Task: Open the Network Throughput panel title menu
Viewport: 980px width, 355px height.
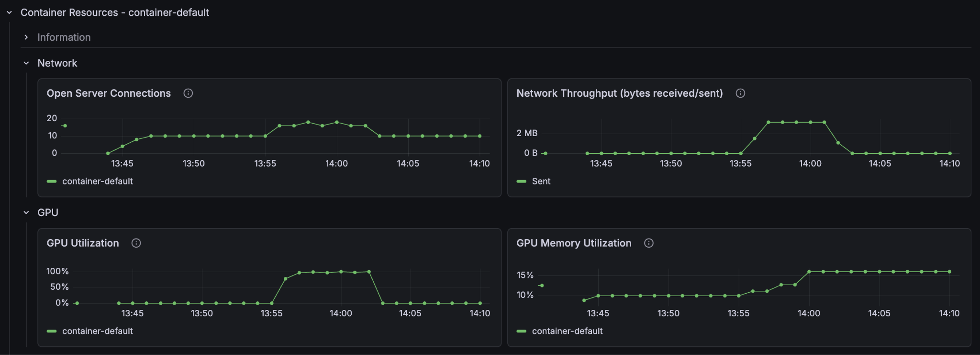Action: [619, 93]
